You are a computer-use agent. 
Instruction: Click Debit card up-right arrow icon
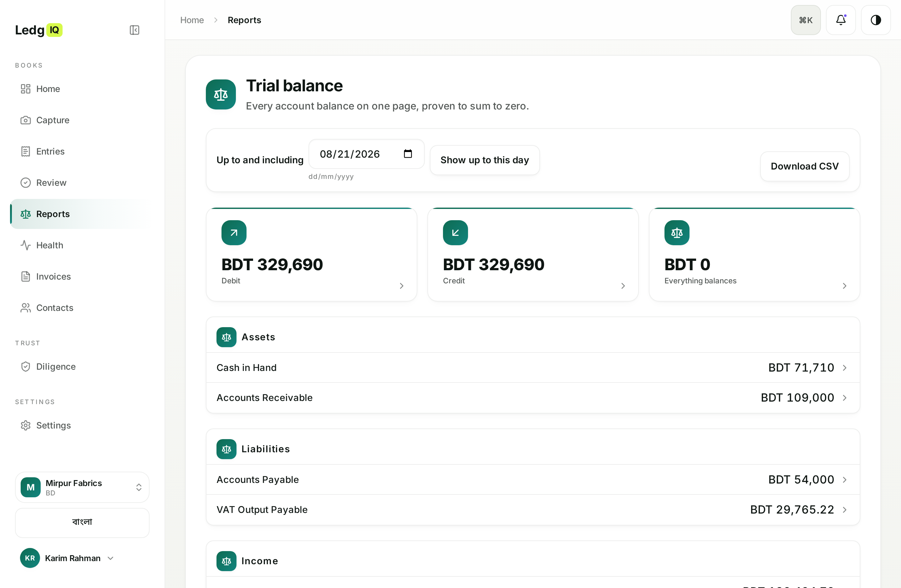click(234, 233)
